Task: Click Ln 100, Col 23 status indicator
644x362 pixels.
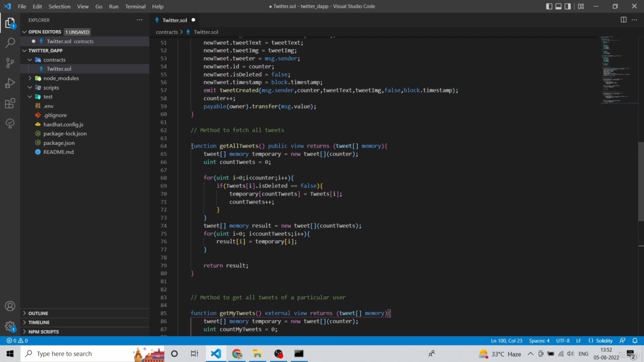Action: coord(507,341)
